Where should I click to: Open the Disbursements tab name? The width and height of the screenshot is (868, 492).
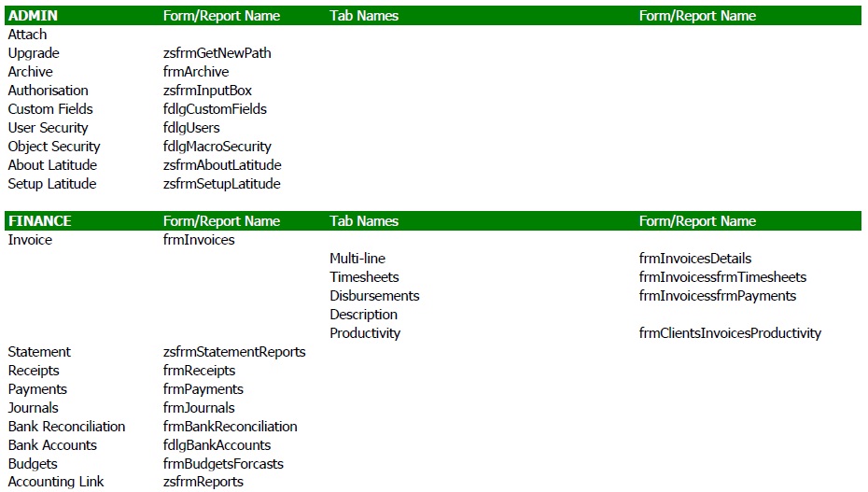click(x=374, y=296)
